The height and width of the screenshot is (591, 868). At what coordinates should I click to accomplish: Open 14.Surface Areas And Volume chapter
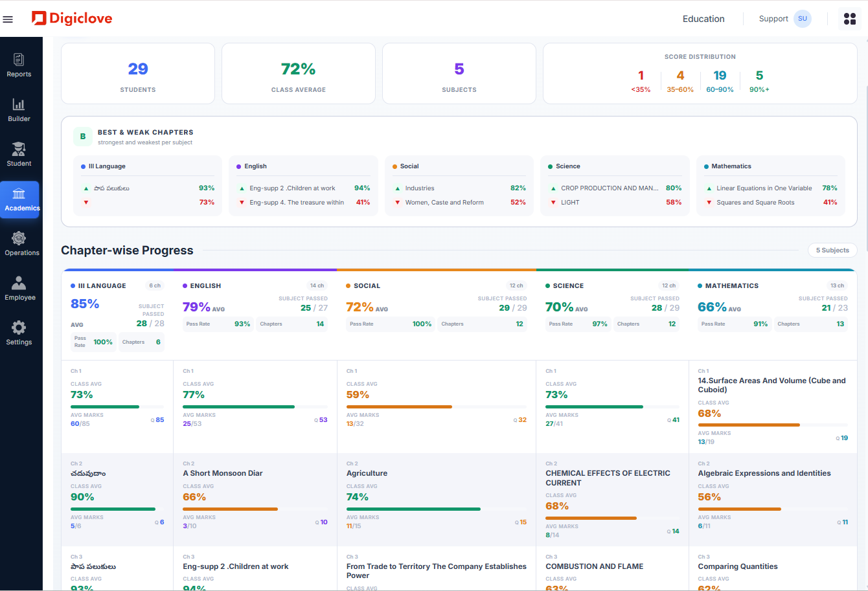(773, 407)
